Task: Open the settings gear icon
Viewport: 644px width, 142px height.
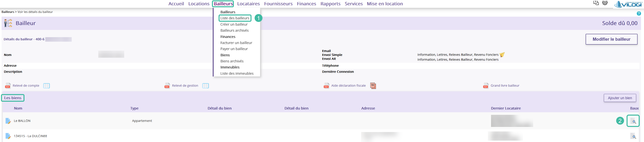Action: (605, 3)
